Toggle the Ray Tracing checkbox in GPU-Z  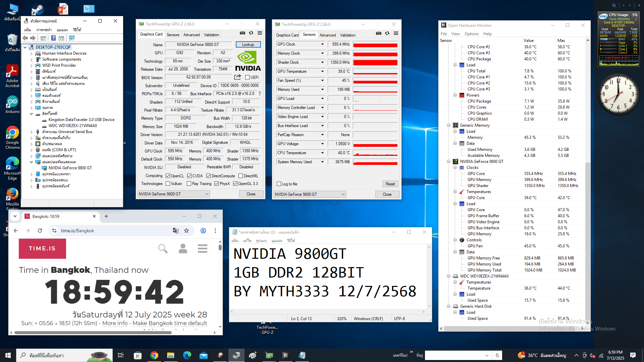189,184
